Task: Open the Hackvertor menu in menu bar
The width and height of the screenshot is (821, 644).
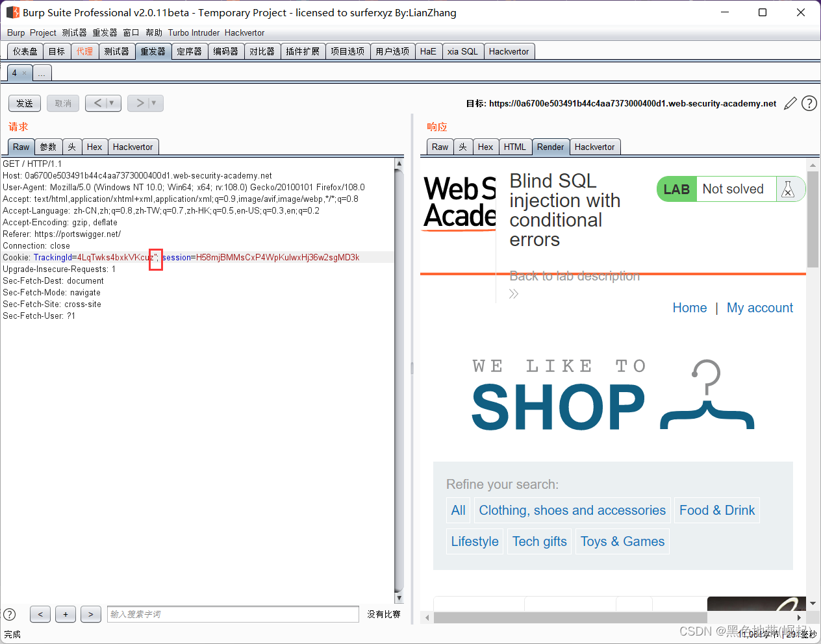Action: 244,32
